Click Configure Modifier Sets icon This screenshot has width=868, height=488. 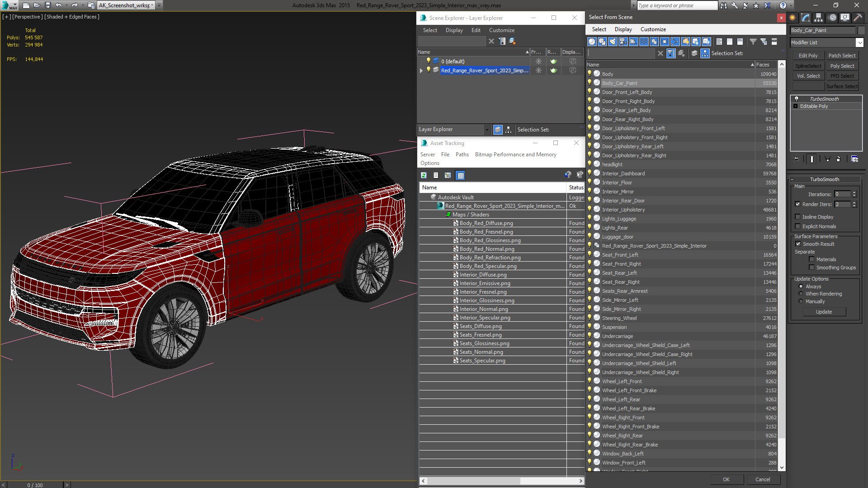click(854, 159)
